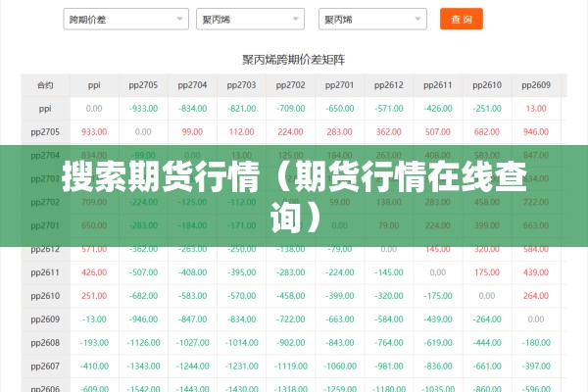Click 362.00 in the pp2705 row
Image resolution: width=588 pixels, height=392 pixels.
(389, 132)
